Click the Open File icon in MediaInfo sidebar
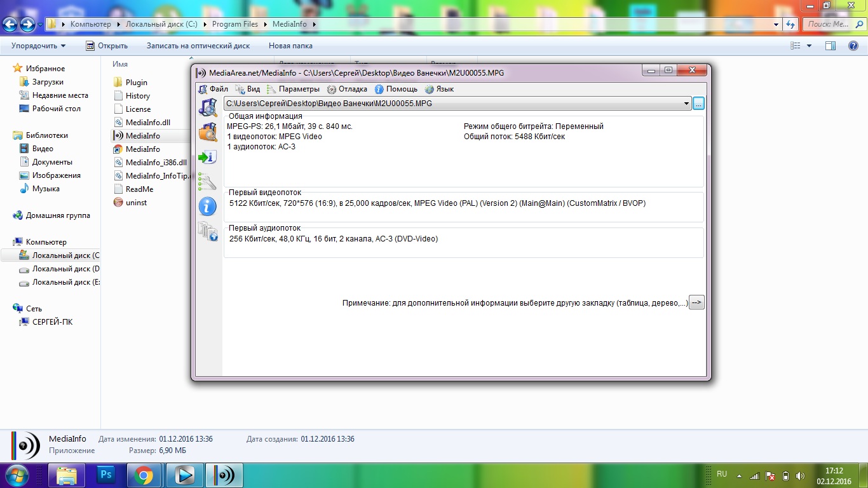This screenshot has height=488, width=868. click(208, 107)
